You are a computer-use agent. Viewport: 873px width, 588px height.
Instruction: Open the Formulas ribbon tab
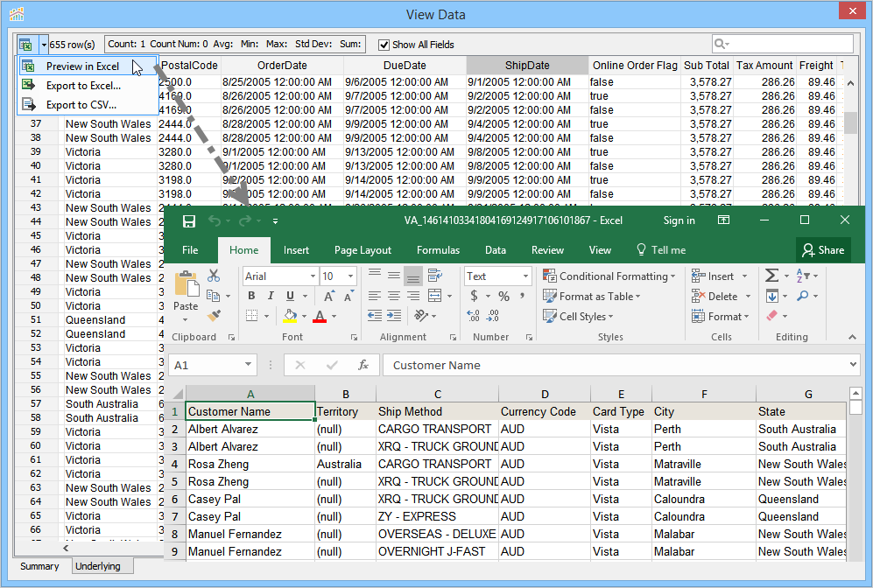pos(438,249)
